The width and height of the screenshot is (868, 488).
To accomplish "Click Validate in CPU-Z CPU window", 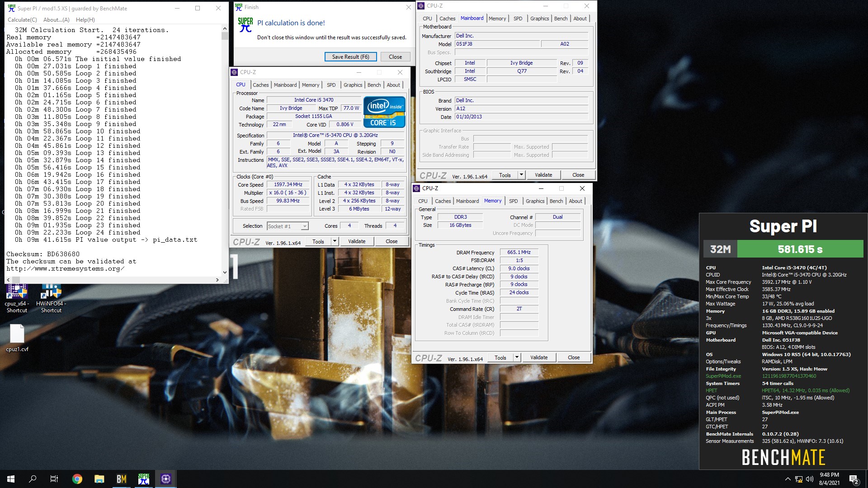I will 357,241.
